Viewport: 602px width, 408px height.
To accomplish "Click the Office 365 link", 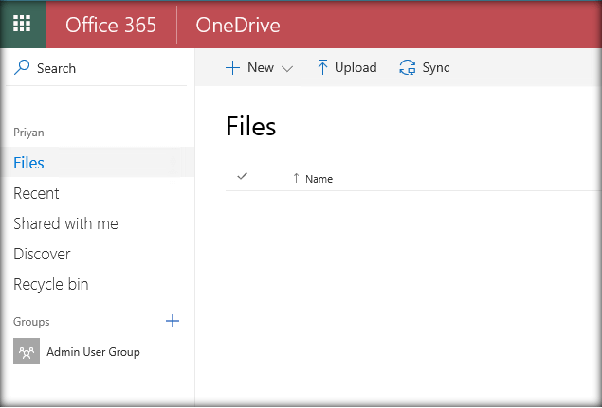I will click(x=111, y=25).
